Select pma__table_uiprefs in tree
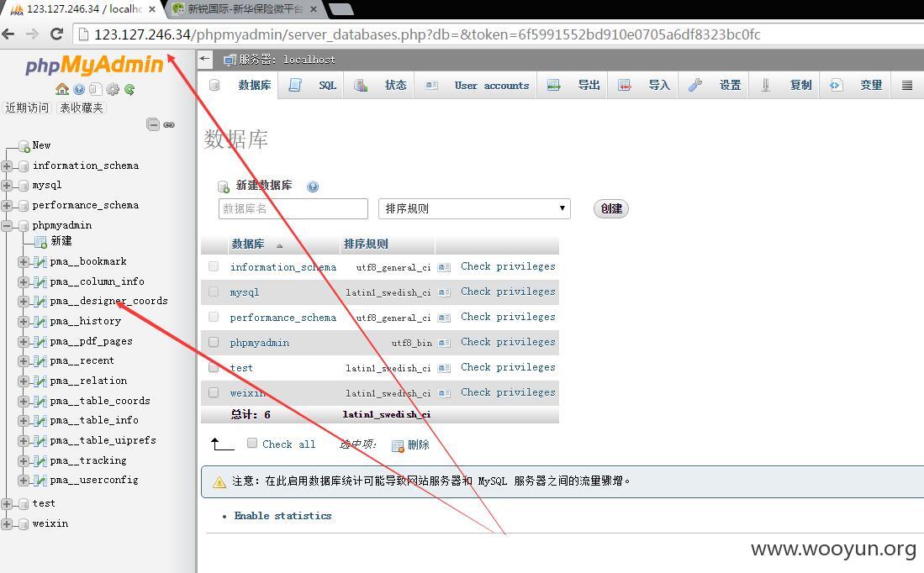The height and width of the screenshot is (573, 924). click(103, 440)
